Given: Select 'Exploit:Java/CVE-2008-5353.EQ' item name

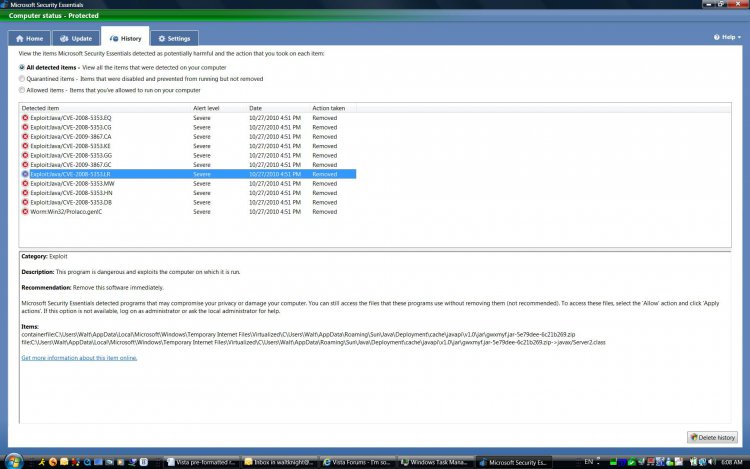Looking at the screenshot, I should click(71, 118).
